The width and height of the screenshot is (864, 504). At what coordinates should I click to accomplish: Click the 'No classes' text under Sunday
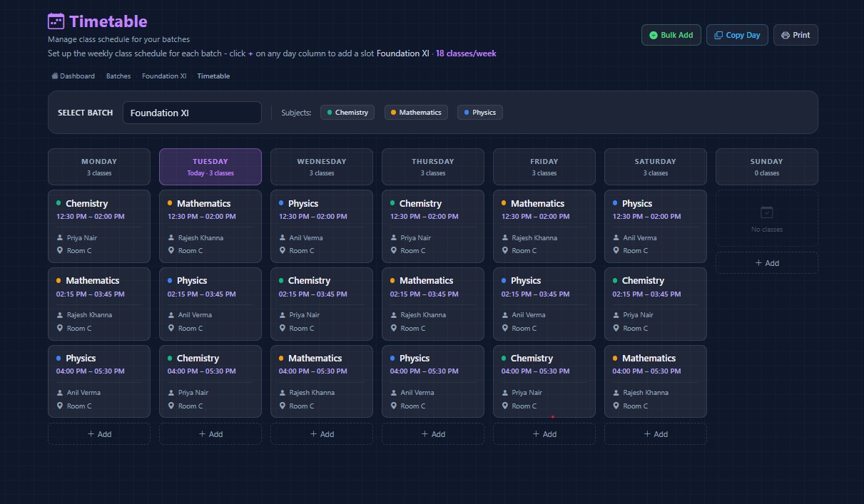(767, 230)
